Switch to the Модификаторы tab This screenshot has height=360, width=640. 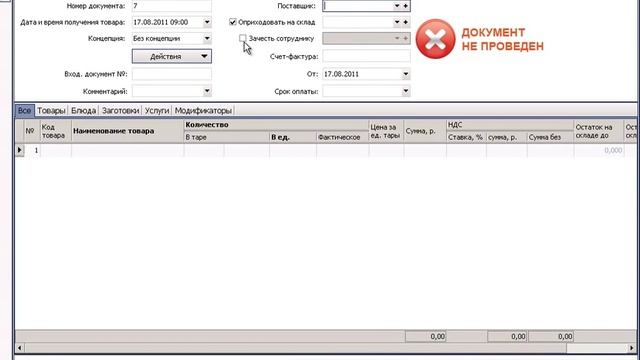[203, 111]
